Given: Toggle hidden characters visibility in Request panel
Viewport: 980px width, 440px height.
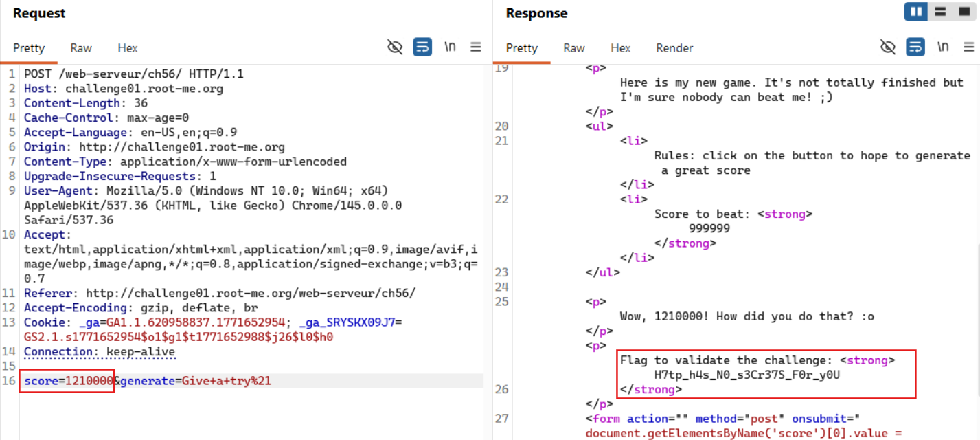Looking at the screenshot, I should 395,47.
